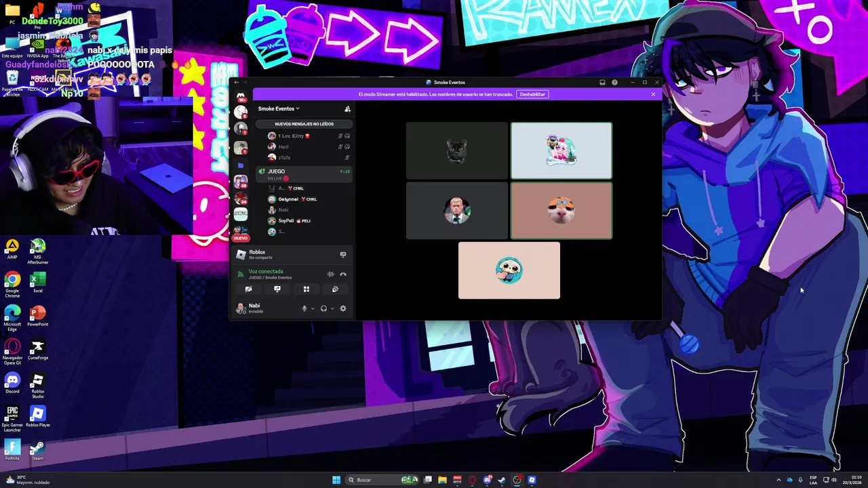The image size is (868, 488).
Task: Open the Fortnite desktop shortcut
Action: 12,451
